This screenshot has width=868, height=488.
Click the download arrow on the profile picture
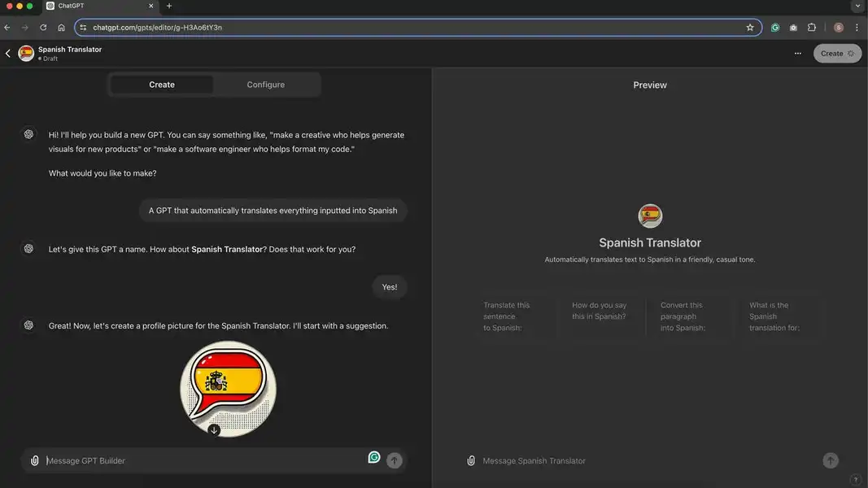[215, 429]
